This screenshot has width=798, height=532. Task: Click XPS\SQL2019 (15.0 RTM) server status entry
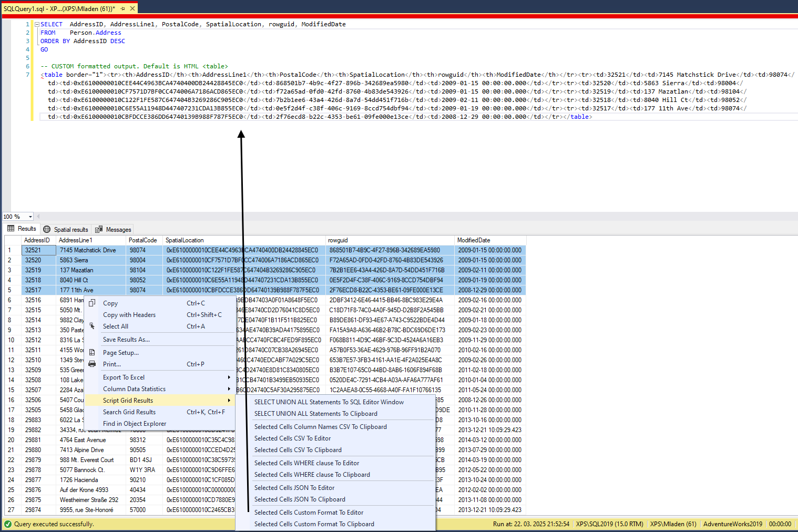pyautogui.click(x=609, y=524)
